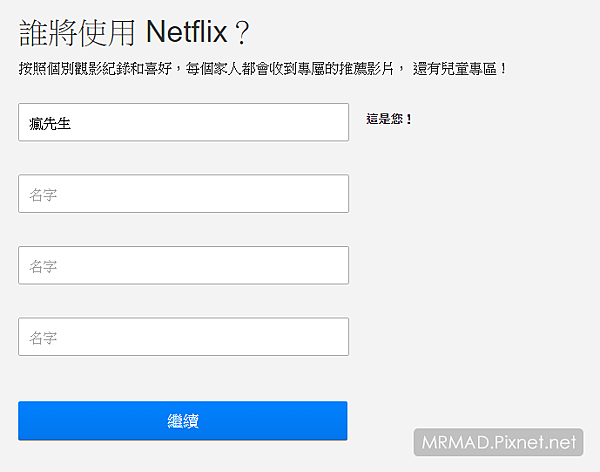The height and width of the screenshot is (472, 600).
Task: Click the fourth 名字 input field
Action: point(183,337)
